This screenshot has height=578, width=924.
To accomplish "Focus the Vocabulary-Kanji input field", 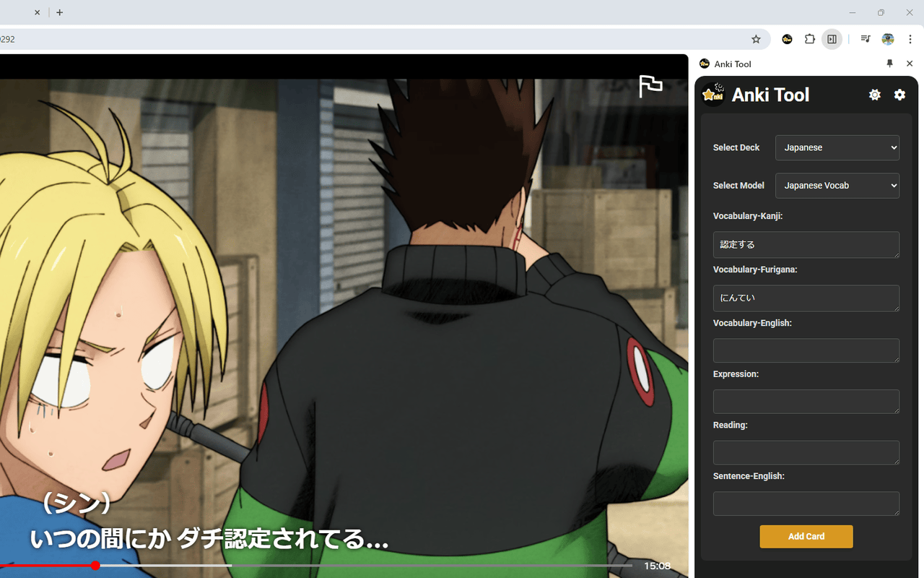I will pyautogui.click(x=806, y=245).
